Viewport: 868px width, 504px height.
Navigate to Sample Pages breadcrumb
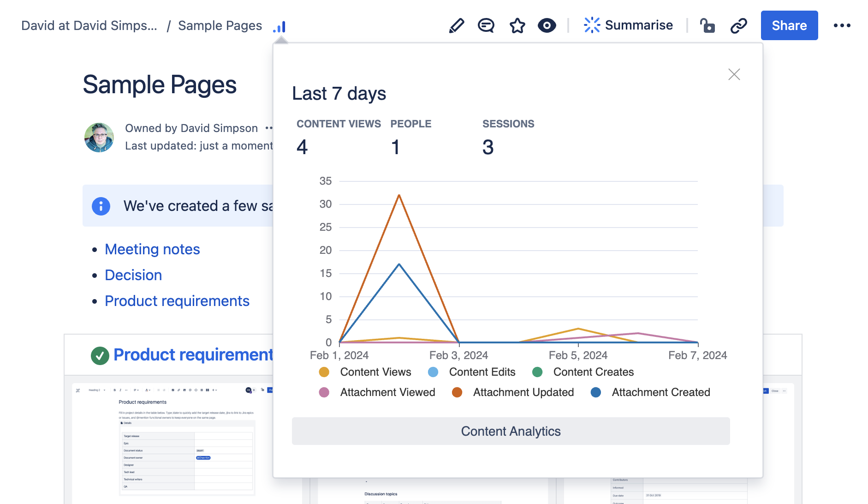[220, 25]
